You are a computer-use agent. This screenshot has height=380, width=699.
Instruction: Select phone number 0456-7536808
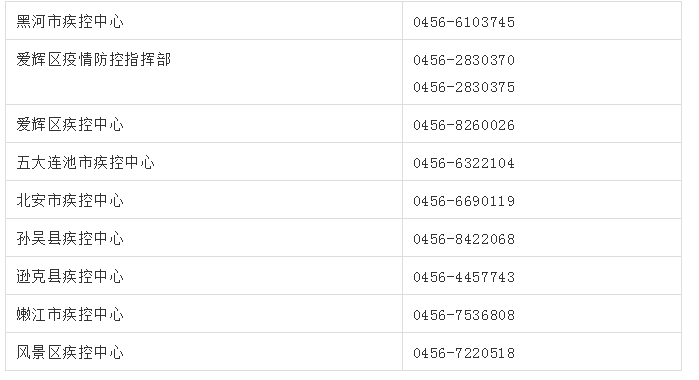(x=464, y=315)
